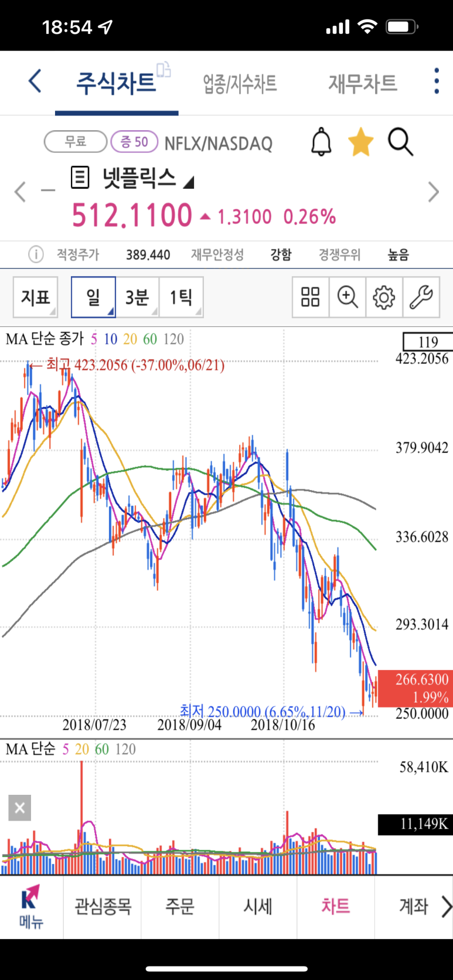Open chart settings gear icon
453x980 pixels.
pyautogui.click(x=384, y=297)
